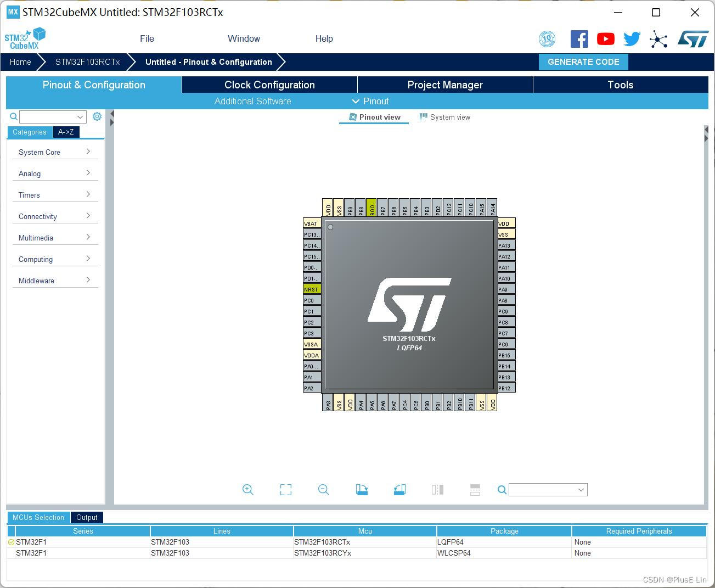Open the ST Twitter page icon
Viewport: 715px width, 588px height.
632,39
